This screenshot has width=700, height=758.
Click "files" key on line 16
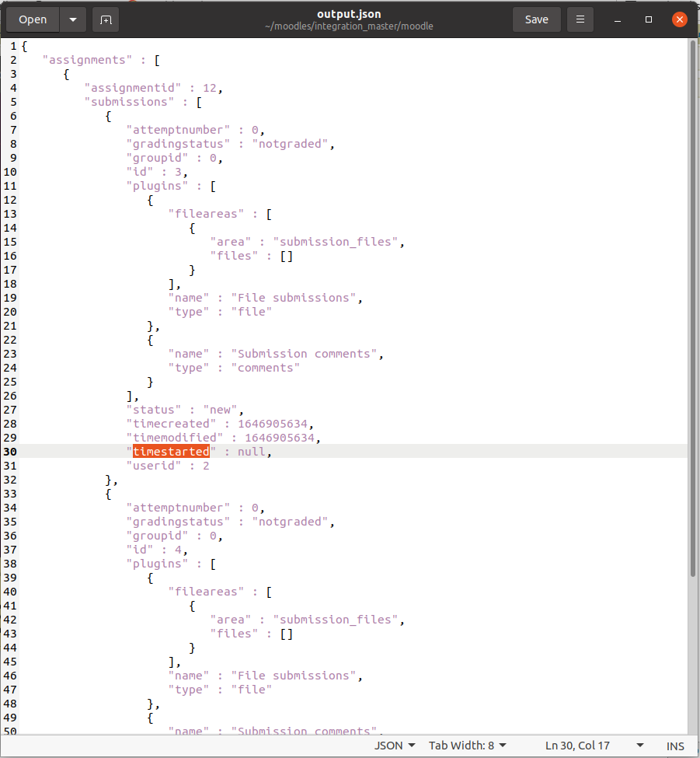pyautogui.click(x=234, y=257)
